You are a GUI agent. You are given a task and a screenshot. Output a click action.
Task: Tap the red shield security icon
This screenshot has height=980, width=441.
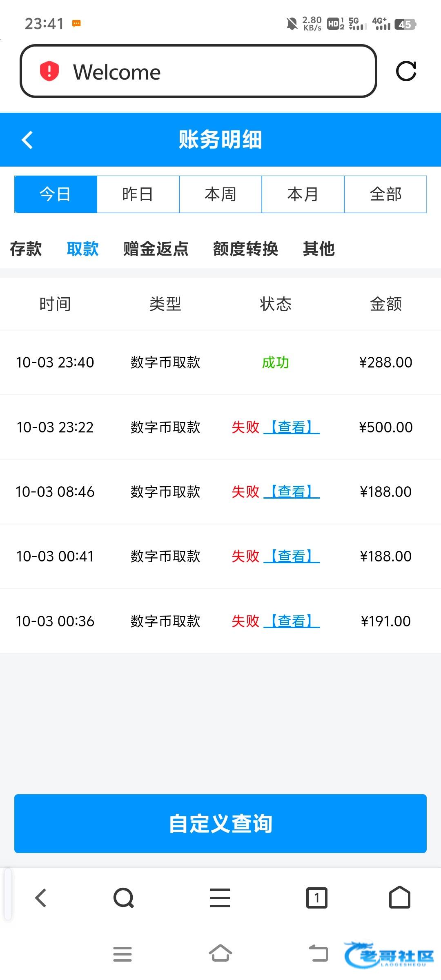point(49,71)
